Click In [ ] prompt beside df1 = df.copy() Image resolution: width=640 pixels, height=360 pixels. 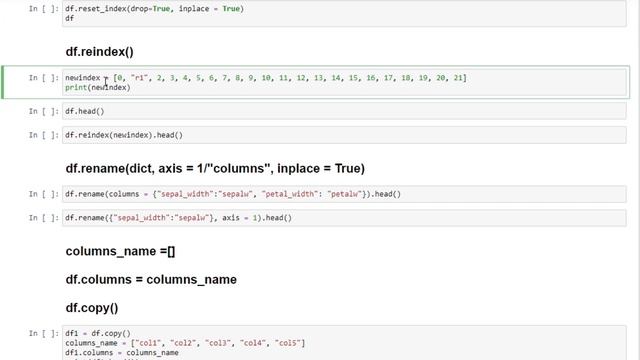44,333
